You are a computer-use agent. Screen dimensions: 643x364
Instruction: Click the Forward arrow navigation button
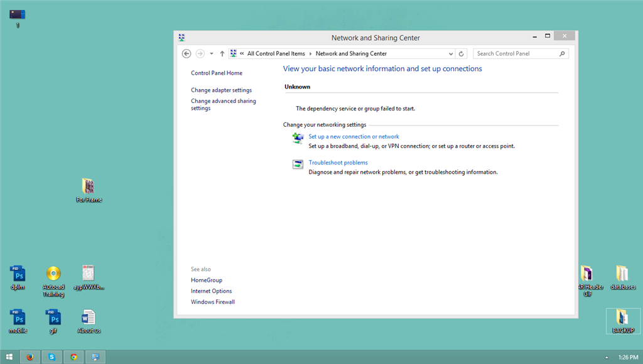[x=200, y=54]
